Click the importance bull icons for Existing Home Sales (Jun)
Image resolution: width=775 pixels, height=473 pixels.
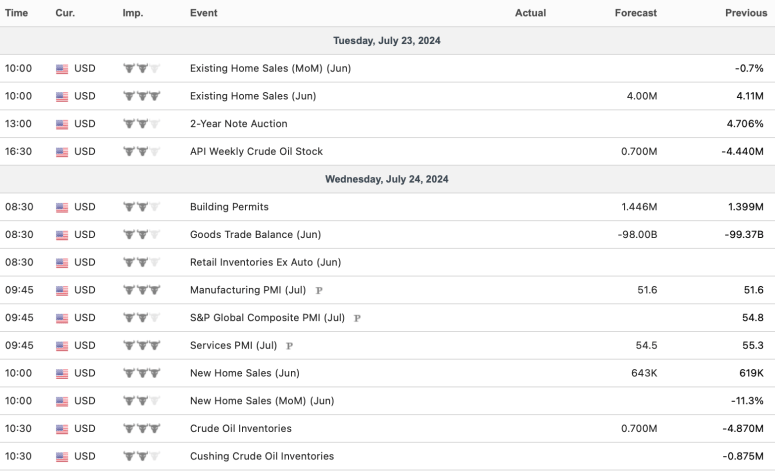point(142,96)
